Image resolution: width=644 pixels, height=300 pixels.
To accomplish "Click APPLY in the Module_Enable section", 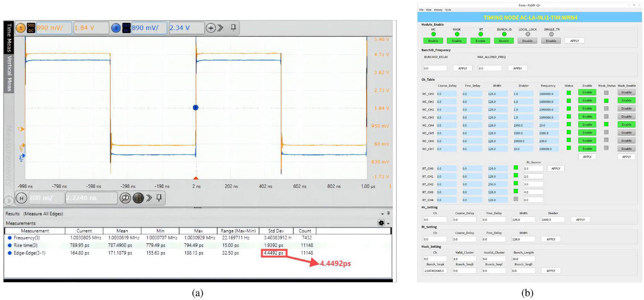I will click(x=574, y=41).
